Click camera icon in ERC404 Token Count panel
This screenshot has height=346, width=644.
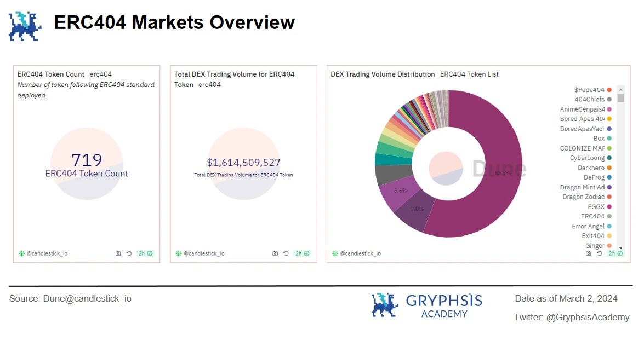(118, 253)
